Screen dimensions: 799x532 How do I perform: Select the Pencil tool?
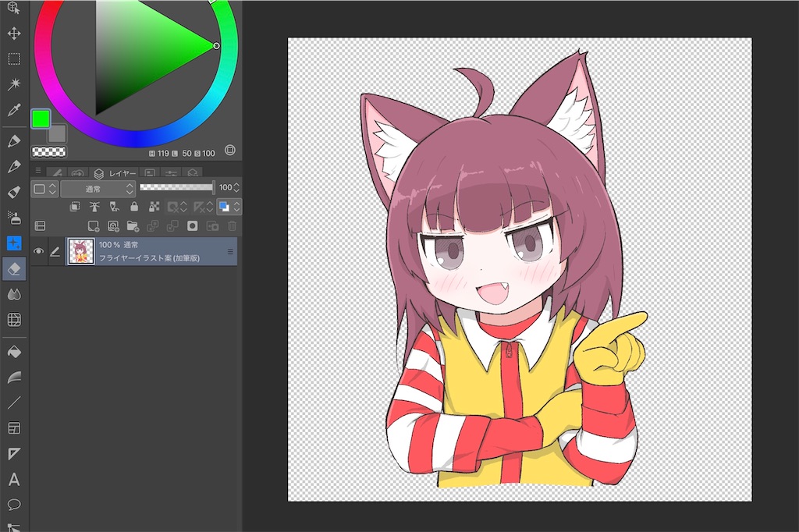click(x=14, y=166)
